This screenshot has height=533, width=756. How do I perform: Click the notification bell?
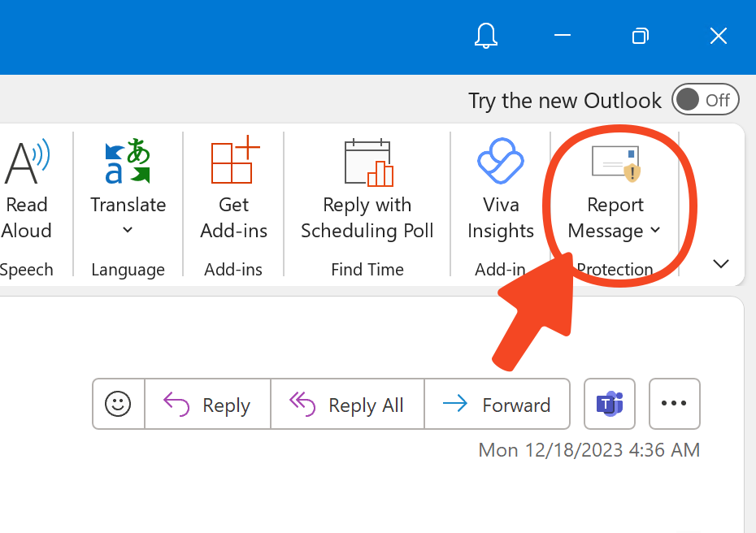(485, 36)
